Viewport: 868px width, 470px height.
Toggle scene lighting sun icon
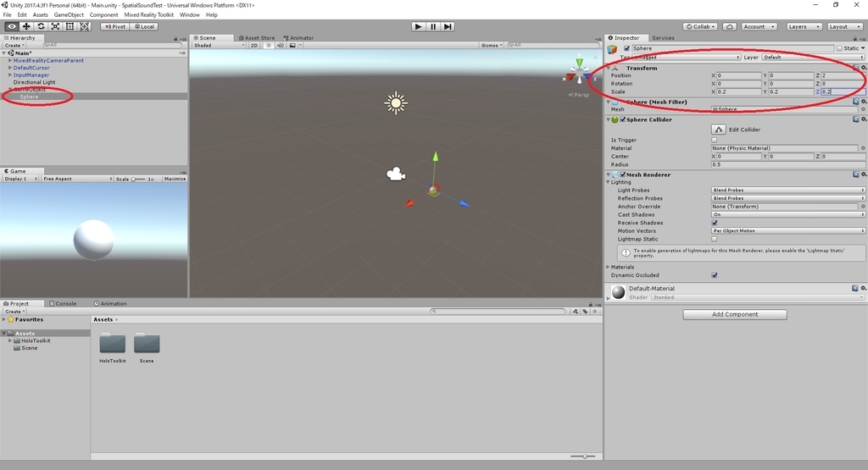tap(269, 46)
